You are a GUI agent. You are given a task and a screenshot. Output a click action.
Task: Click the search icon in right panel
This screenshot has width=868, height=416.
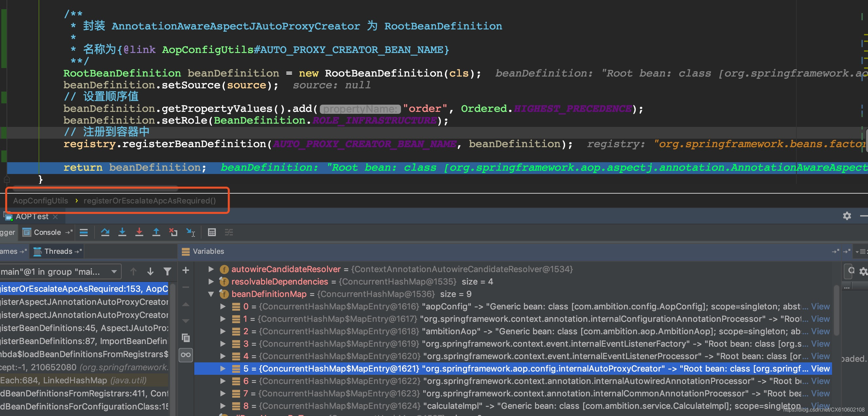click(851, 270)
